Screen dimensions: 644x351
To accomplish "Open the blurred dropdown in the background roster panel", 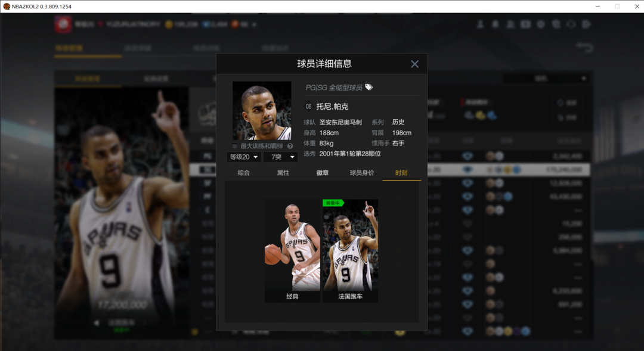I will [546, 79].
